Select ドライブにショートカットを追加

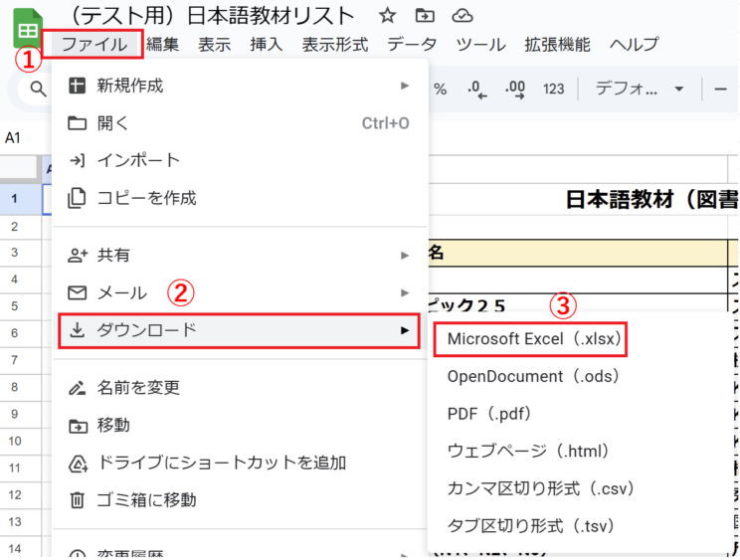point(240,463)
